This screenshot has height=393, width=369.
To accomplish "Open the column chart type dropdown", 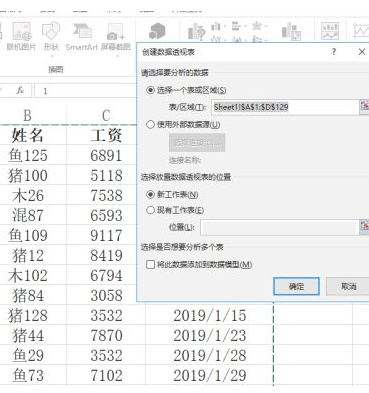I will tap(218, 26).
